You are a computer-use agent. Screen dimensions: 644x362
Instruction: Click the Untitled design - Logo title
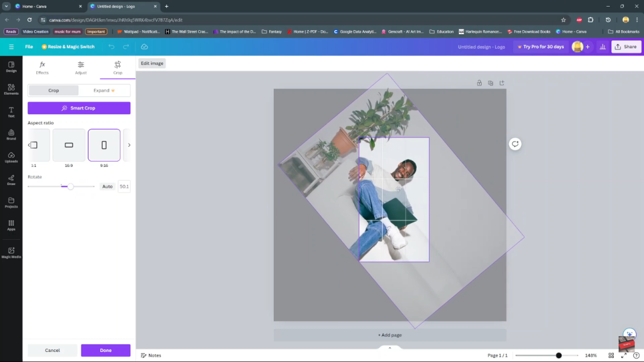tap(481, 47)
